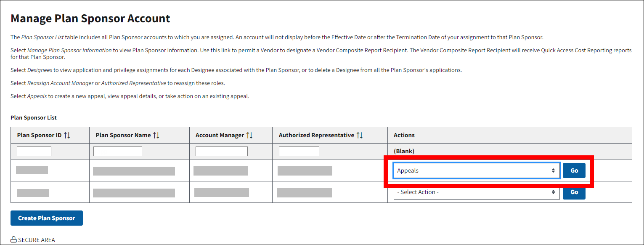The width and height of the screenshot is (644, 245).
Task: Click the Actions column header
Action: click(x=404, y=135)
